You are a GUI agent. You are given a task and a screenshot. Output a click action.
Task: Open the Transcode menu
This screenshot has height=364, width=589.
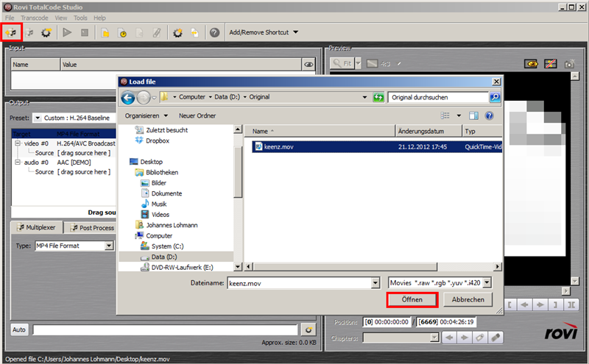point(34,18)
